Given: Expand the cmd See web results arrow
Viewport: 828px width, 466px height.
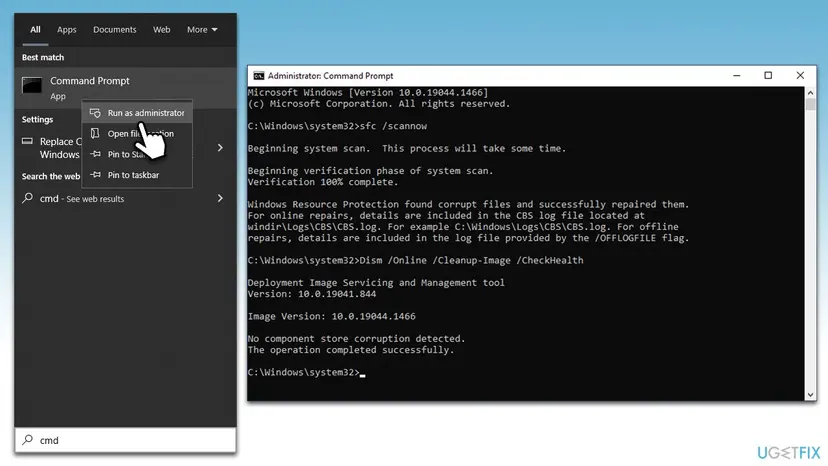Looking at the screenshot, I should [220, 198].
